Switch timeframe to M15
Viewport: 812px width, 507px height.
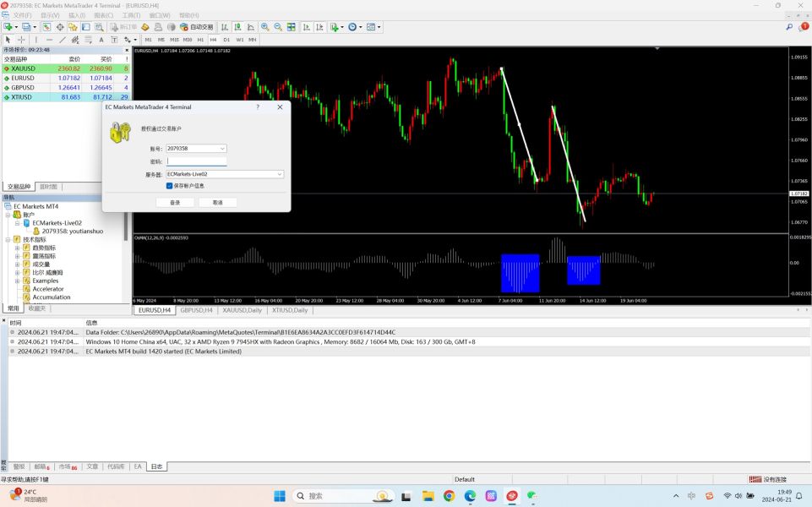pyautogui.click(x=175, y=40)
